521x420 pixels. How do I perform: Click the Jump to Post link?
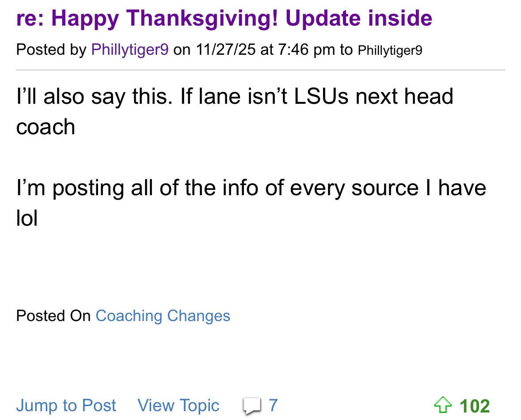point(66,405)
